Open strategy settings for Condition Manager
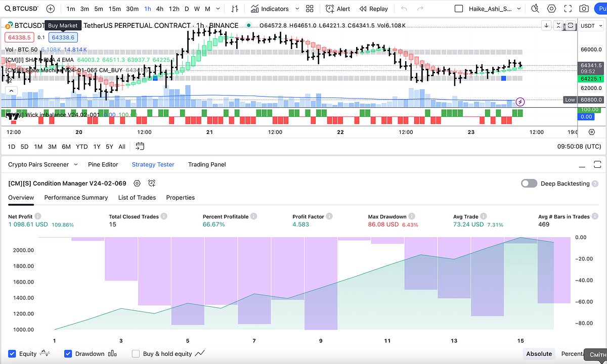607x364 pixels. click(137, 184)
